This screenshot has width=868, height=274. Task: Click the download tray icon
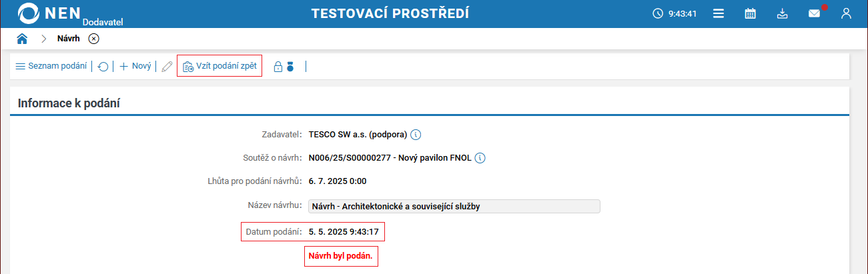tap(783, 13)
